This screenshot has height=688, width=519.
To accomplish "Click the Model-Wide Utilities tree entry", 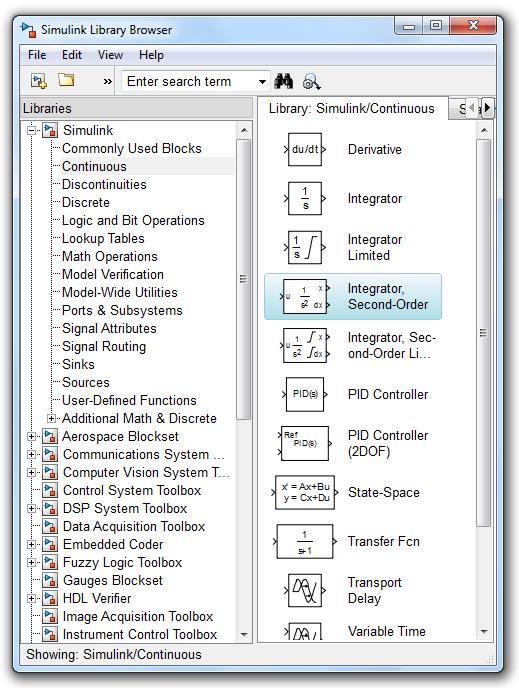I will tap(120, 293).
